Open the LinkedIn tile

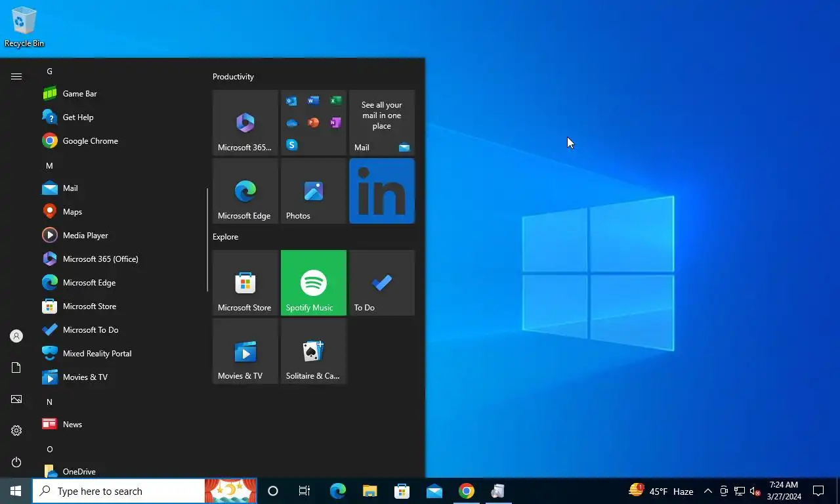click(382, 191)
